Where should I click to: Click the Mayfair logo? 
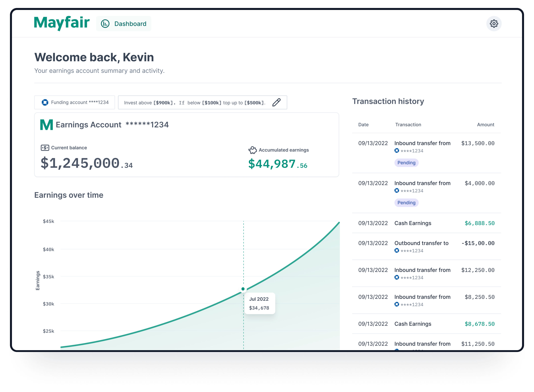pos(62,23)
